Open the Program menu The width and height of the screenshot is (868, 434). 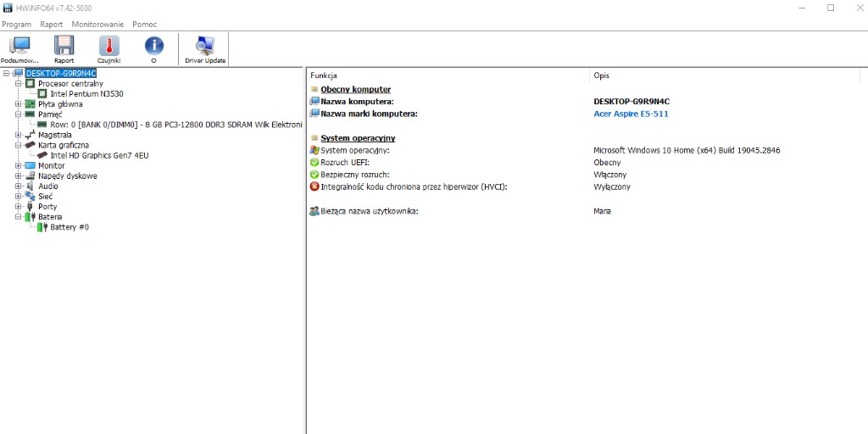pyautogui.click(x=17, y=25)
